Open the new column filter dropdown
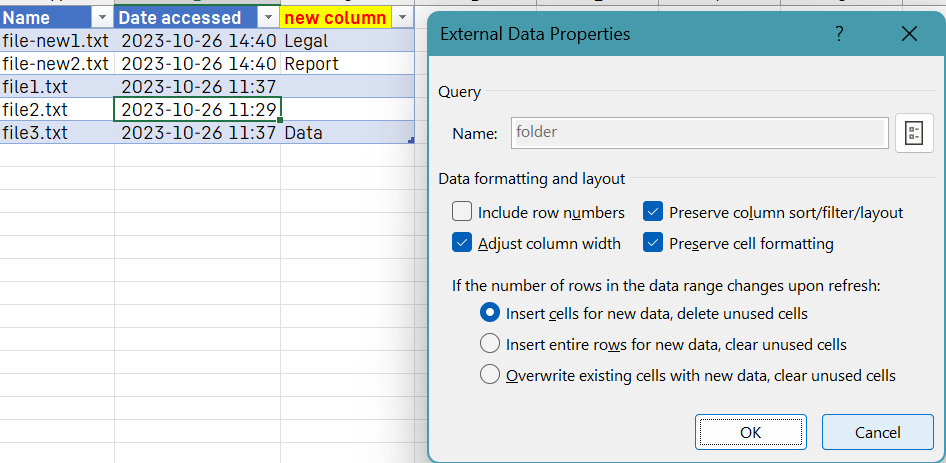 point(402,18)
